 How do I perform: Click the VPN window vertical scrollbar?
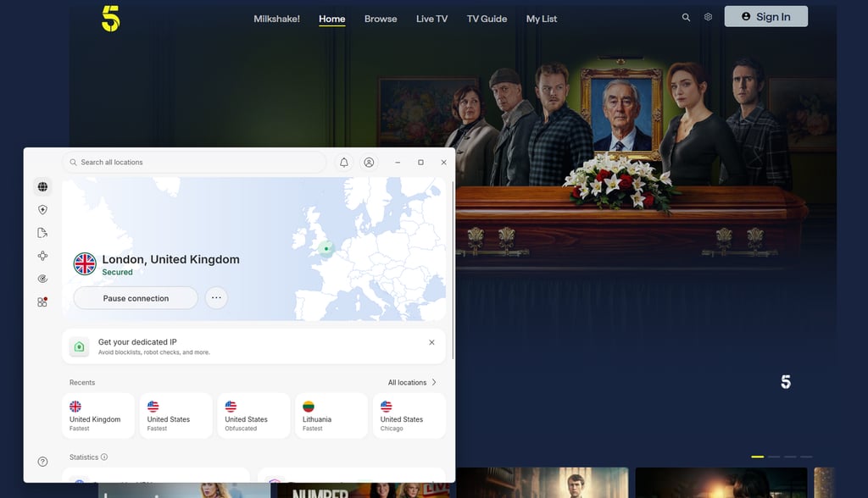click(453, 270)
